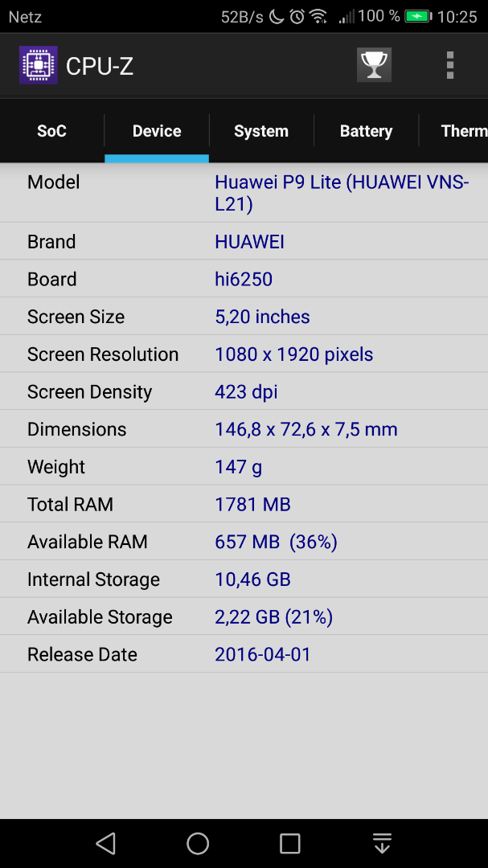Viewport: 488px width, 868px height.
Task: Tap the Wi-Fi status bar icon
Action: click(318, 17)
